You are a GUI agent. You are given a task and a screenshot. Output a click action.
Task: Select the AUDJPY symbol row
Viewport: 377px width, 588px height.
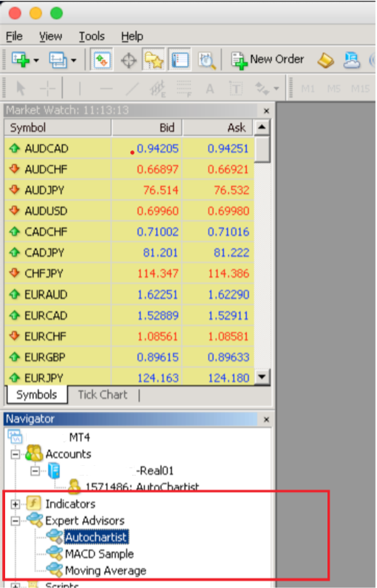click(129, 190)
